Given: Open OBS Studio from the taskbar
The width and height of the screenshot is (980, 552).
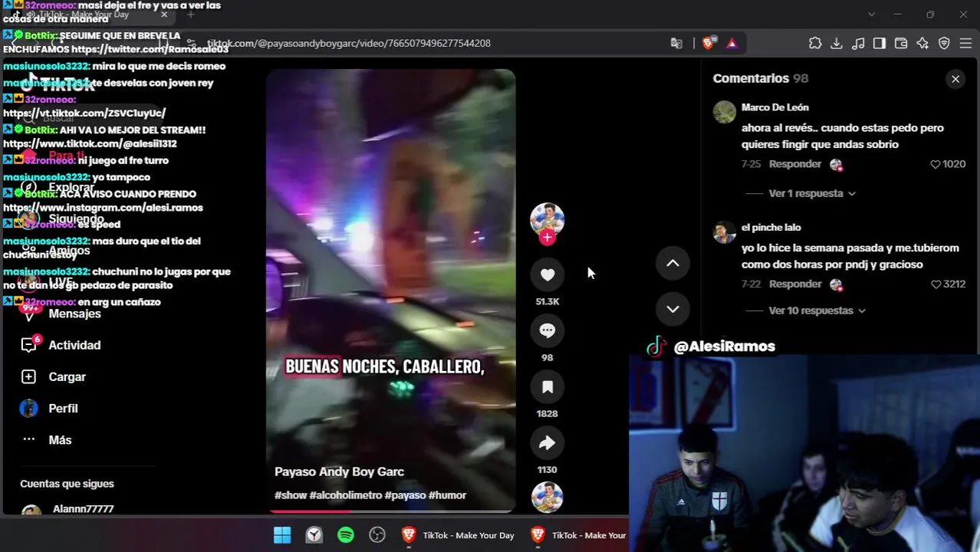Looking at the screenshot, I should pos(377,535).
